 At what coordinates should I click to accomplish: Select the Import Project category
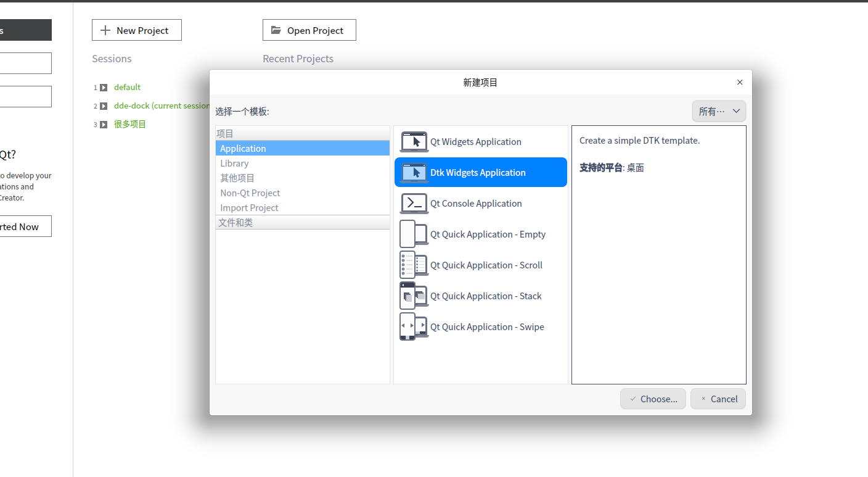point(303,207)
